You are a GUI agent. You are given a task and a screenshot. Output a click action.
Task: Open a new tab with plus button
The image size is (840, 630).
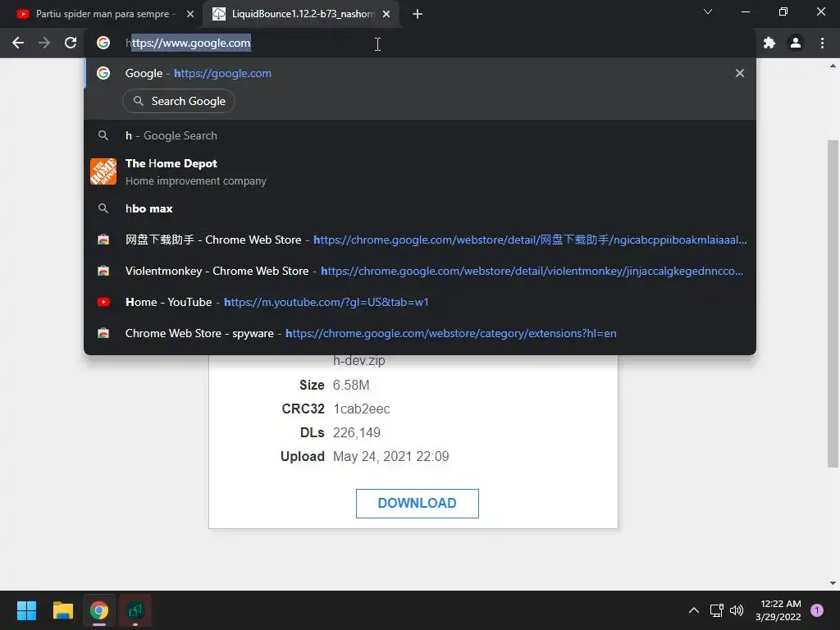click(x=418, y=14)
